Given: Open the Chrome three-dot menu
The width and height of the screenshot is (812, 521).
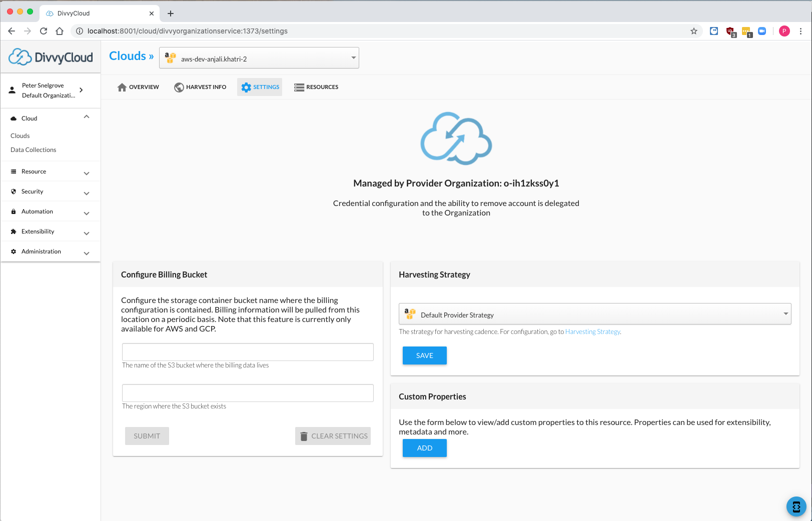Looking at the screenshot, I should click(800, 31).
